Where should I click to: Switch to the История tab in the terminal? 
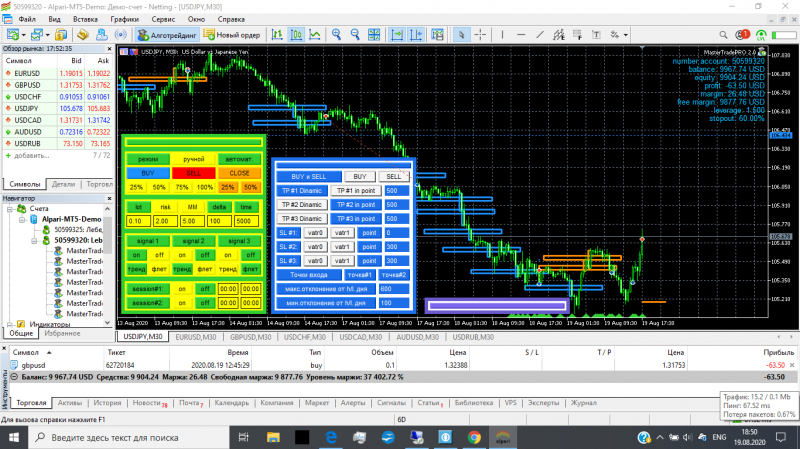pyautogui.click(x=107, y=403)
